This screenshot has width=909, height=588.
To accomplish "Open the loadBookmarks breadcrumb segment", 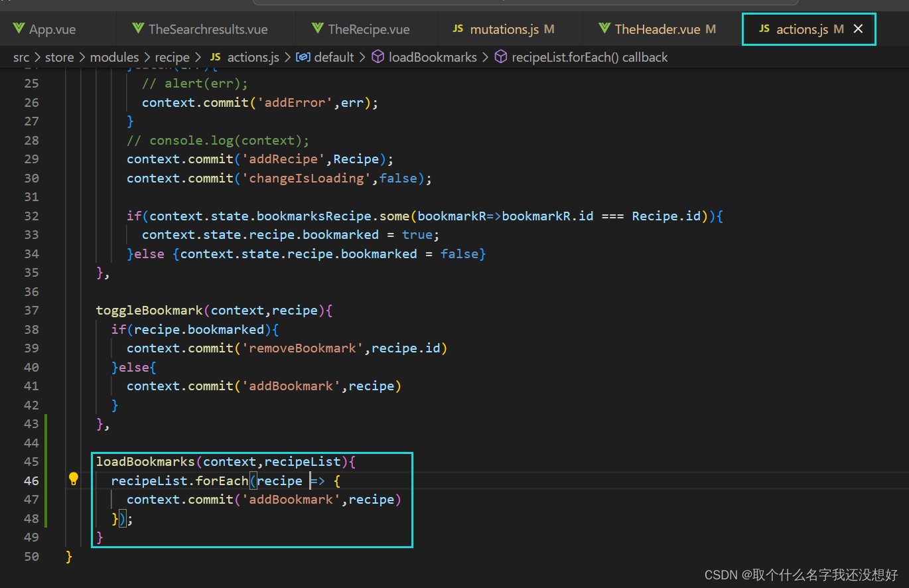I will coord(433,57).
